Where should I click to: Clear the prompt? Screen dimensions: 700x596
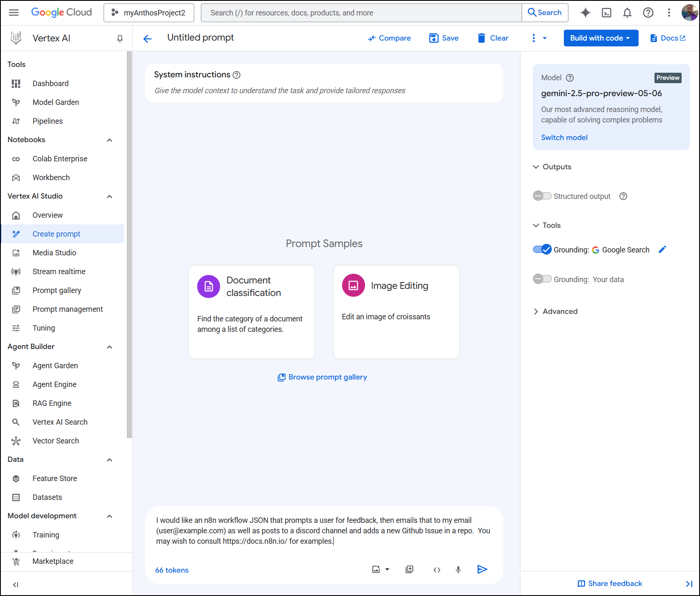pyautogui.click(x=493, y=38)
